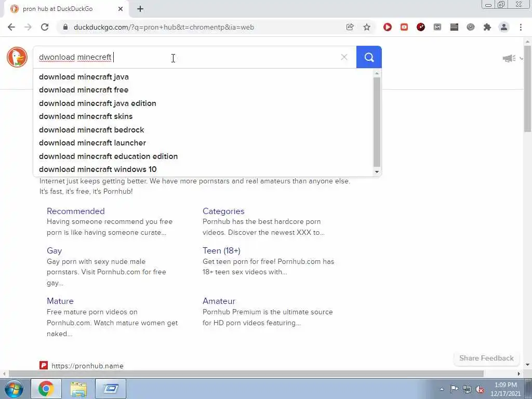
Task: Reload the page with the refresh icon
Action: click(45, 27)
